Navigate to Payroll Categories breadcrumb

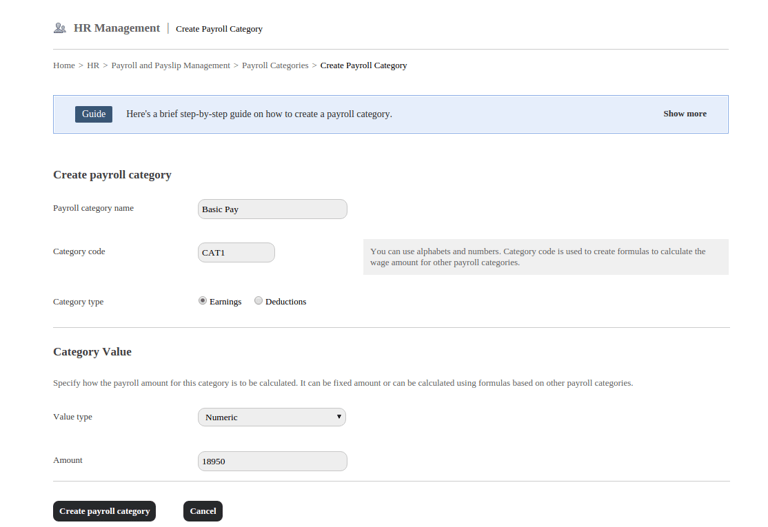(275, 65)
